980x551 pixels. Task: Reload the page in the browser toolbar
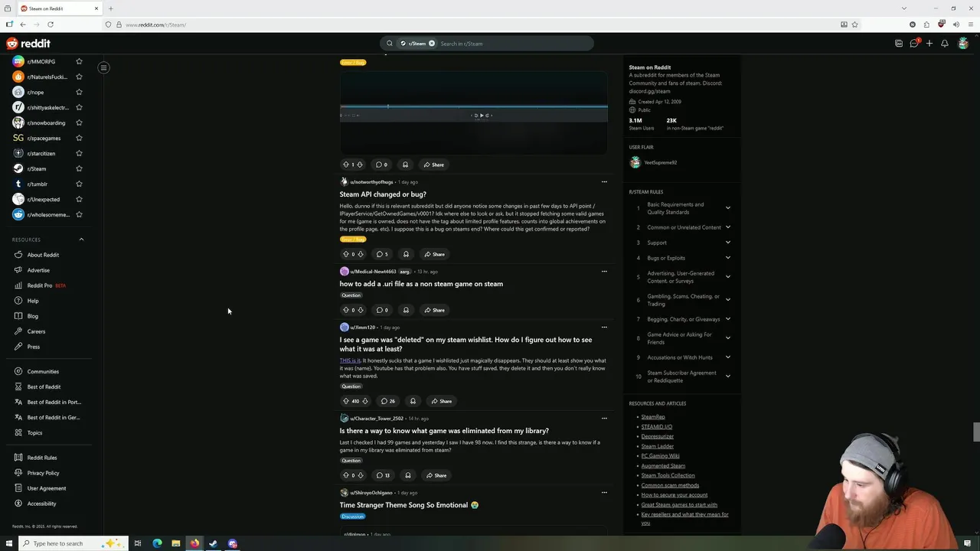[51, 24]
